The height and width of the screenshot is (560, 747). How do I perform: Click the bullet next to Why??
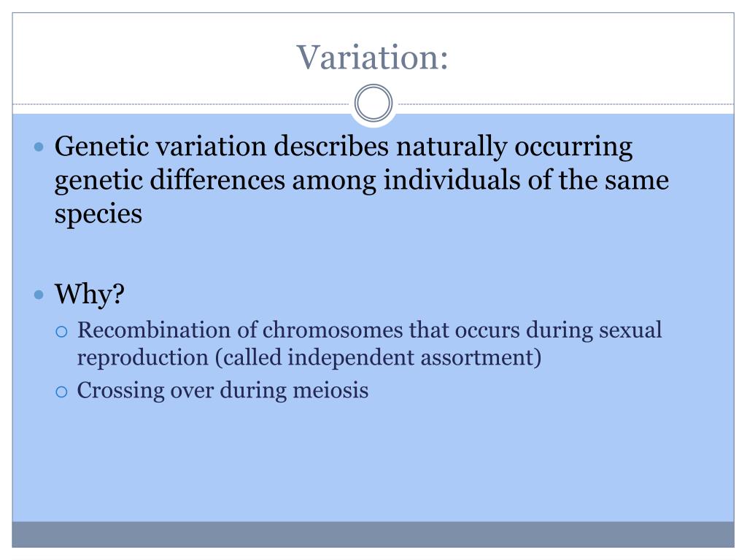(39, 295)
